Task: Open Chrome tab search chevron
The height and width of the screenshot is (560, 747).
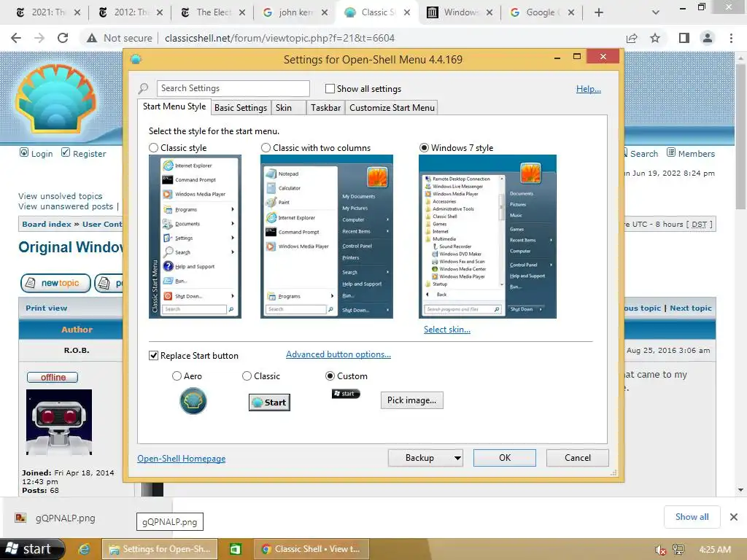Action: tap(656, 12)
